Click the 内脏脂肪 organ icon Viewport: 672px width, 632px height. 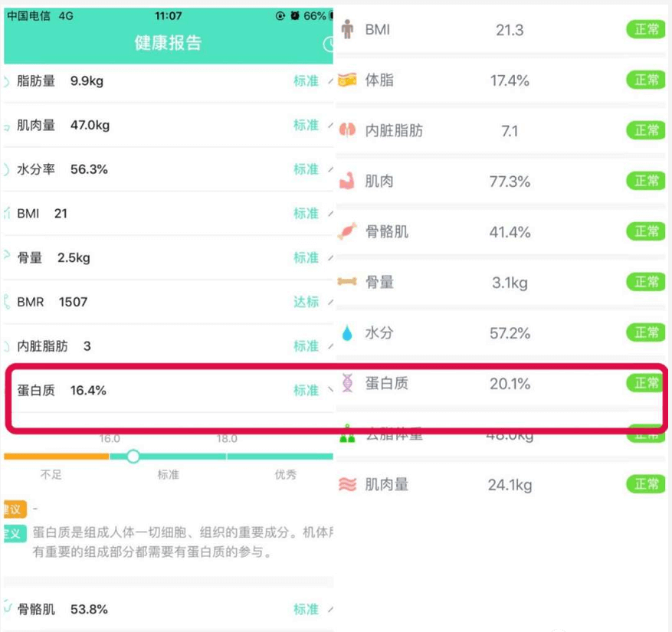(348, 130)
